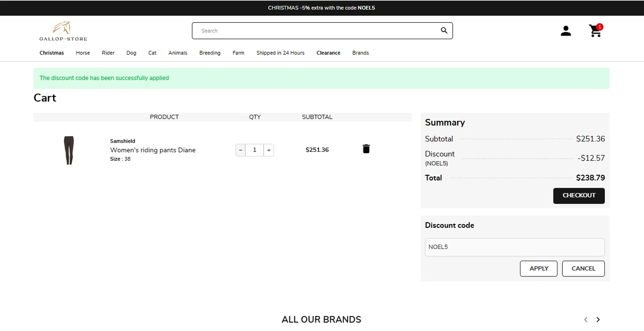Click the (NOEL5) label under Discount
Viewport: 644px width, 331px height.
coord(436,164)
